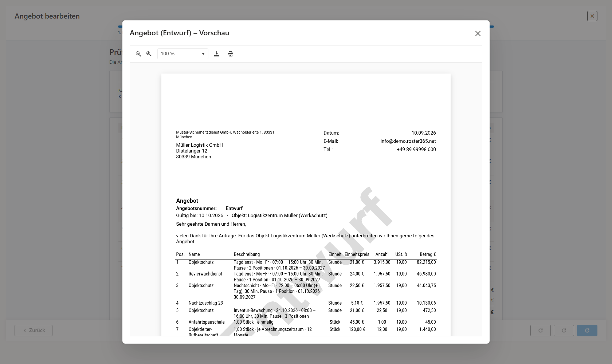Viewport: 612px width, 364px height.
Task: Click the blue refresh button at bottom right
Action: click(x=587, y=331)
